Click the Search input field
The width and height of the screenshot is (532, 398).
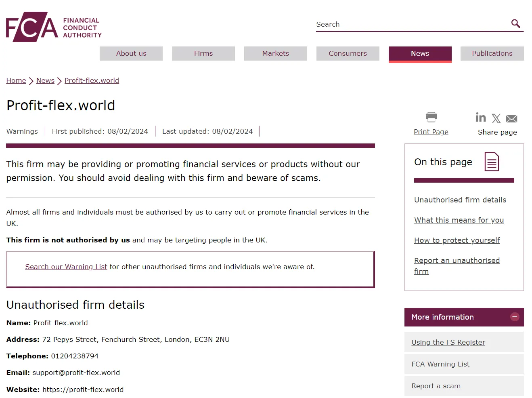(412, 24)
